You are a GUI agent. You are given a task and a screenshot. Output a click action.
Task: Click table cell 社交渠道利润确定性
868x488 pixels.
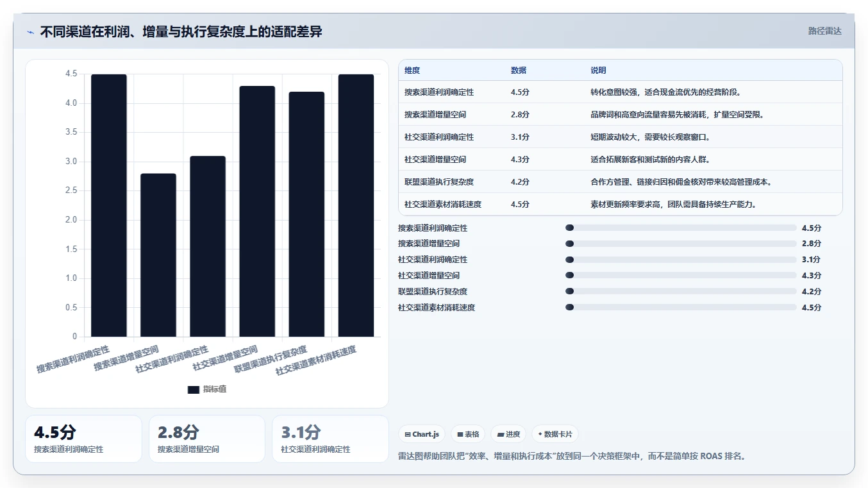pyautogui.click(x=439, y=137)
